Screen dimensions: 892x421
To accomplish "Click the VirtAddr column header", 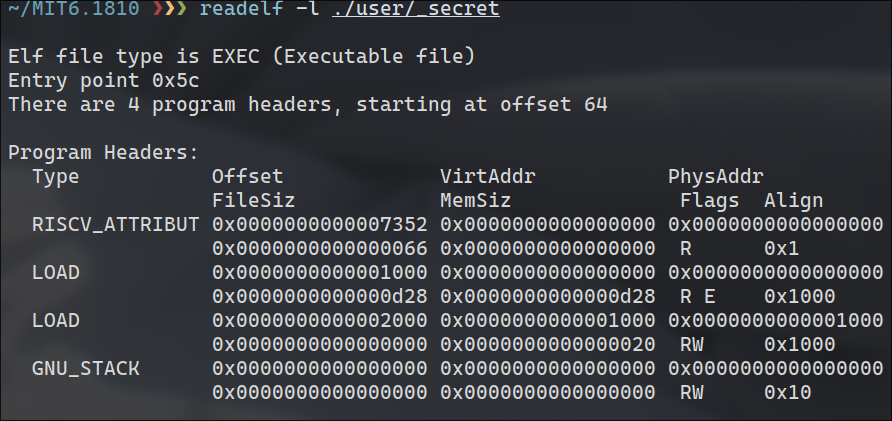I will (487, 177).
